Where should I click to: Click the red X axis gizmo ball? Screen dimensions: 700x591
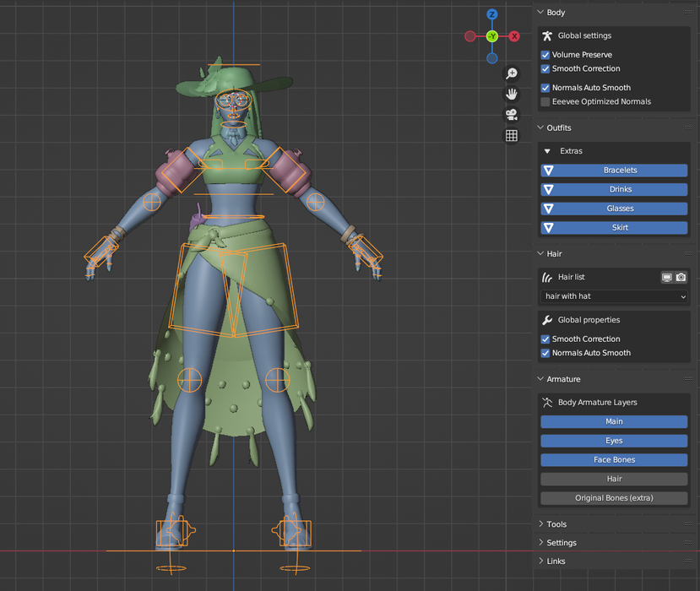[x=513, y=36]
